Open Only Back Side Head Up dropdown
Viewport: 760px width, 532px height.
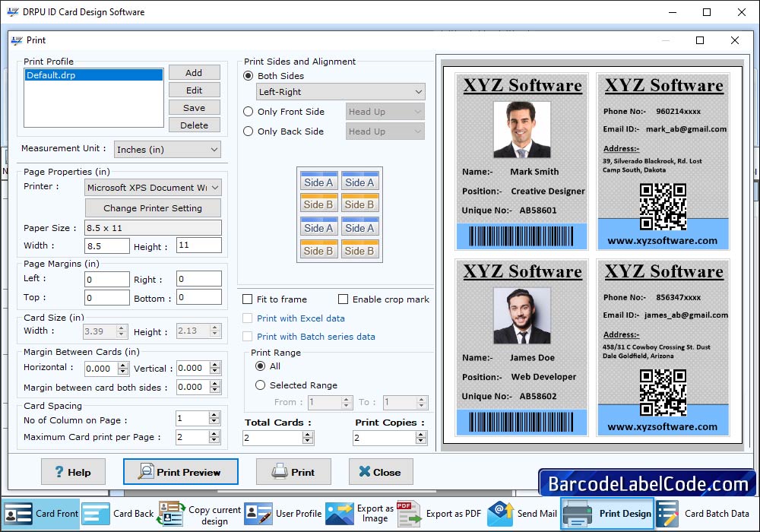385,131
